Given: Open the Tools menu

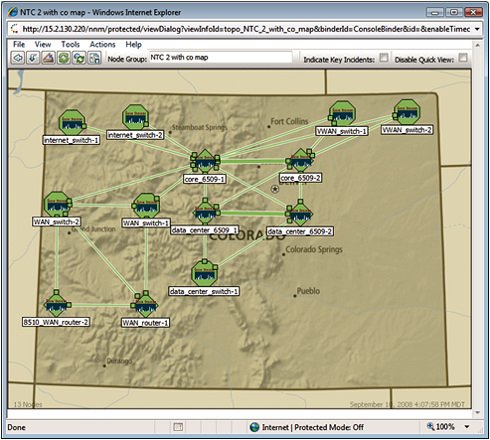Looking at the screenshot, I should (70, 44).
